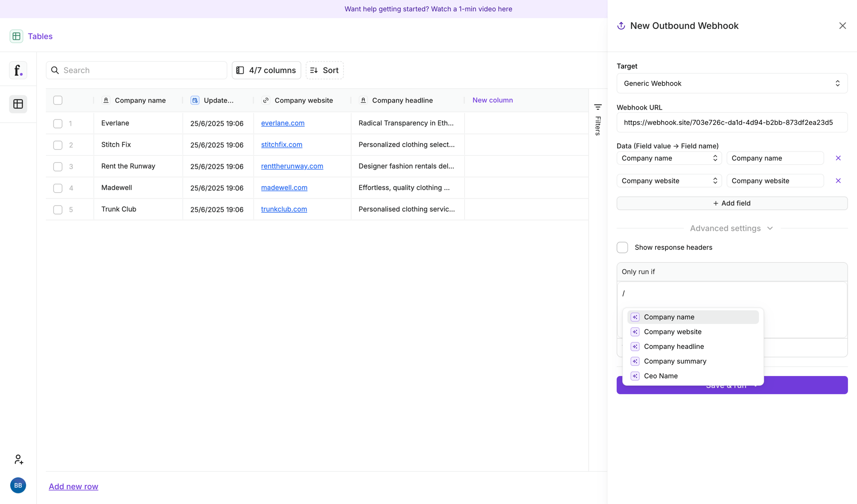Click the magnifier icon in the search bar
This screenshot has width=857, height=504.
coord(55,70)
